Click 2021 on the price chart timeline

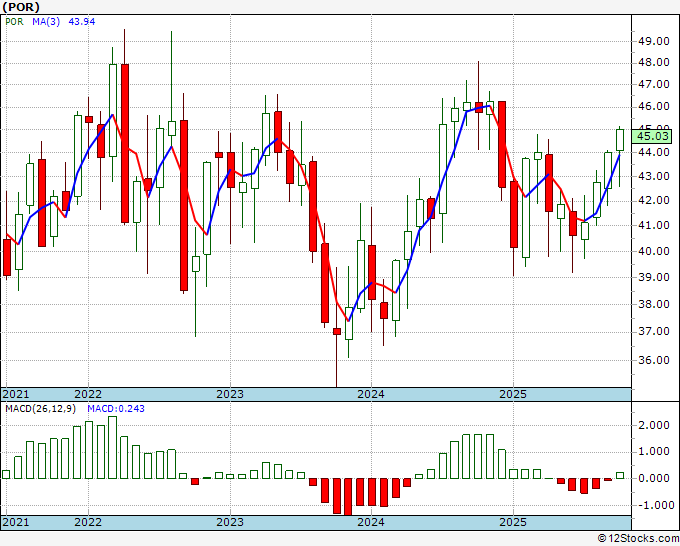16,394
